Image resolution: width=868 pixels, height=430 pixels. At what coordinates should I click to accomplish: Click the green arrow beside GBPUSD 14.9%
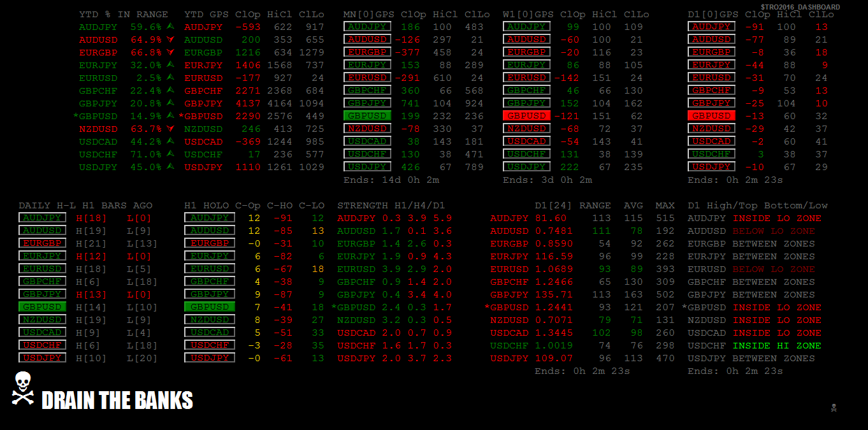[x=170, y=116]
